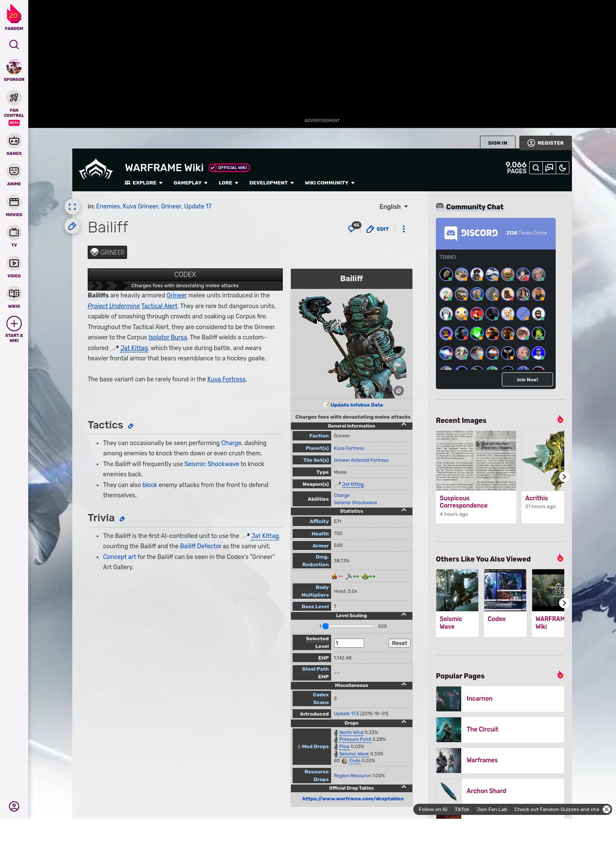
Task: Open Fan Central rocket icon
Action: pos(14,98)
